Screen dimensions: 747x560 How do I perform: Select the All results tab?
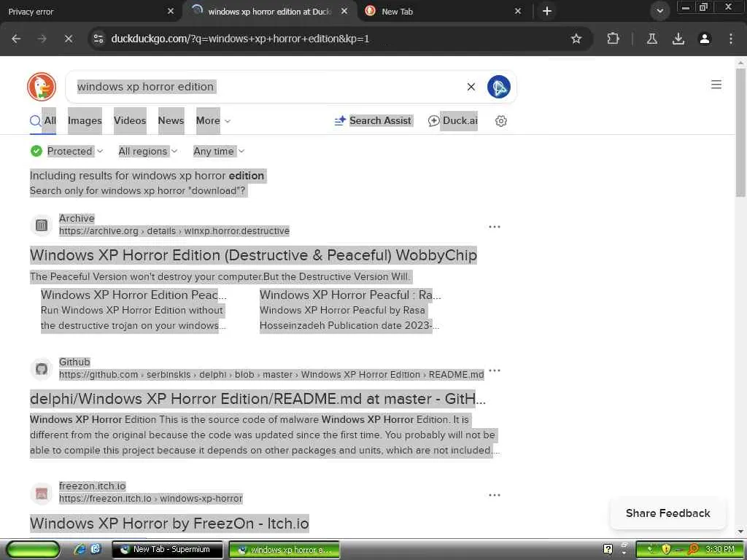click(x=43, y=120)
